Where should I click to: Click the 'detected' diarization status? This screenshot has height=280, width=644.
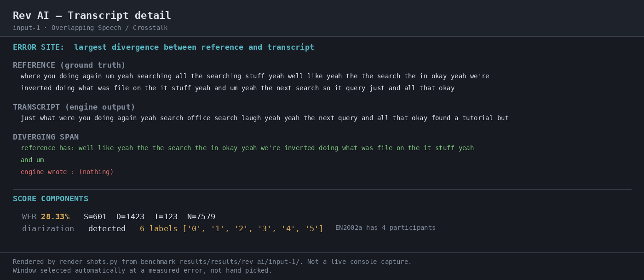[107, 229]
